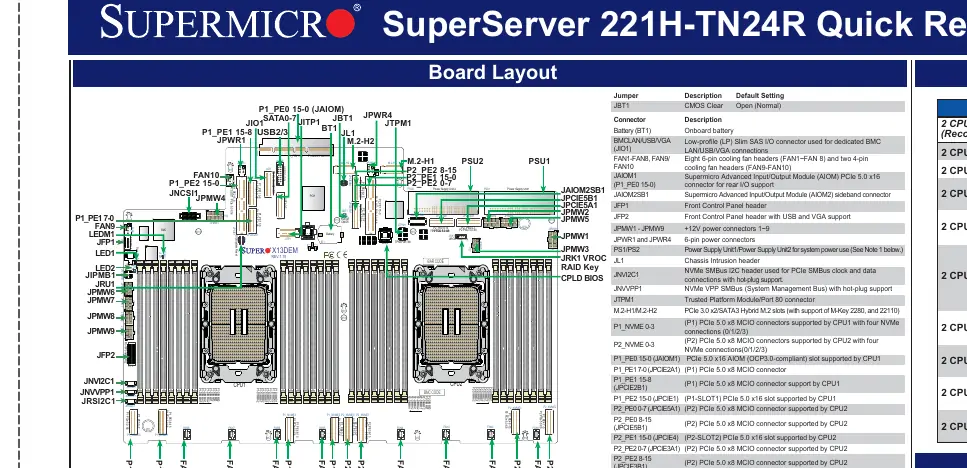Click the JIPMB1 label on the diagram
This screenshot has width=967, height=468.
(100, 275)
